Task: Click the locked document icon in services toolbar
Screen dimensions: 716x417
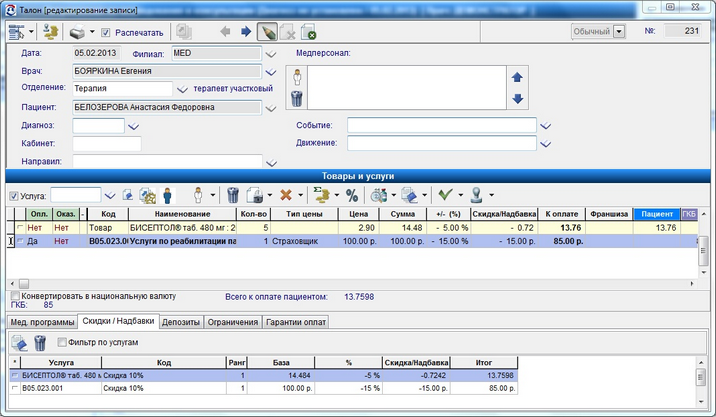Action: pyautogui.click(x=255, y=195)
